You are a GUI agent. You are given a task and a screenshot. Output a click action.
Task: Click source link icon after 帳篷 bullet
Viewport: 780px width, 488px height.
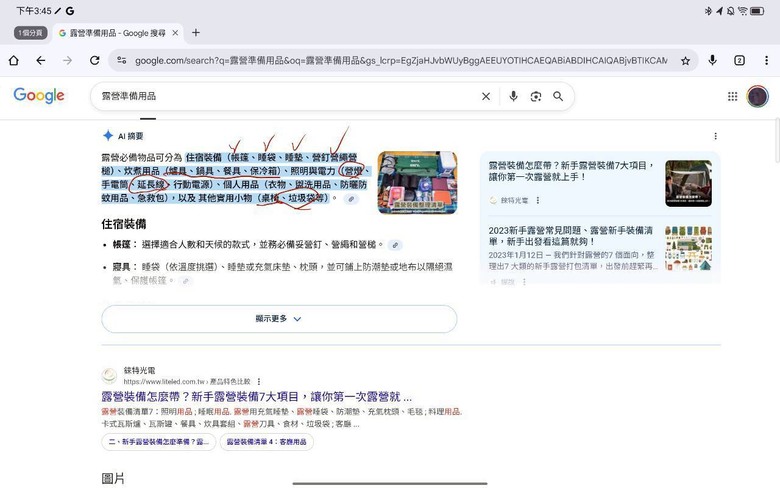(x=395, y=245)
